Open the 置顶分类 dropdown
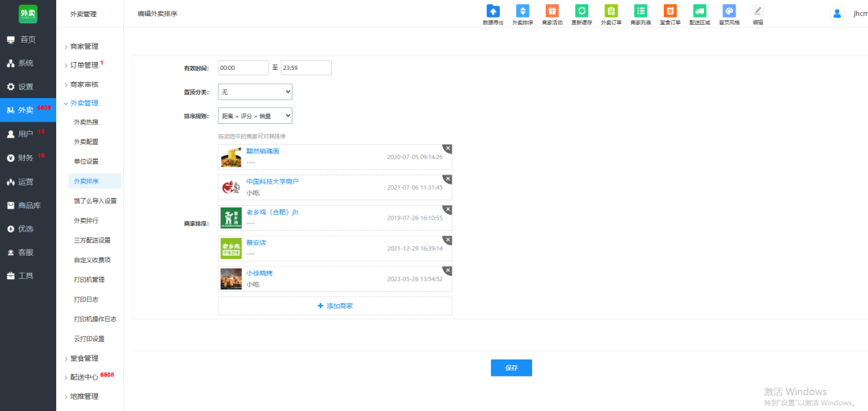The height and width of the screenshot is (411, 868). click(255, 92)
